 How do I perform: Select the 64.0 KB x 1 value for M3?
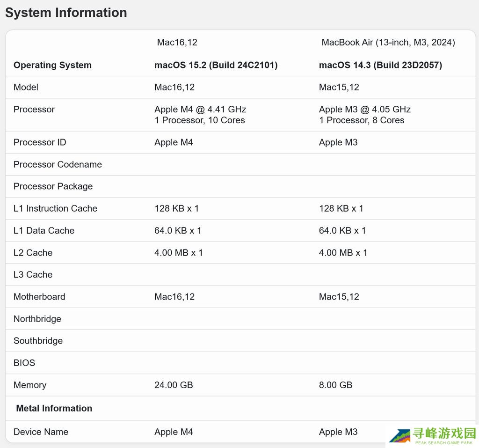(x=342, y=230)
